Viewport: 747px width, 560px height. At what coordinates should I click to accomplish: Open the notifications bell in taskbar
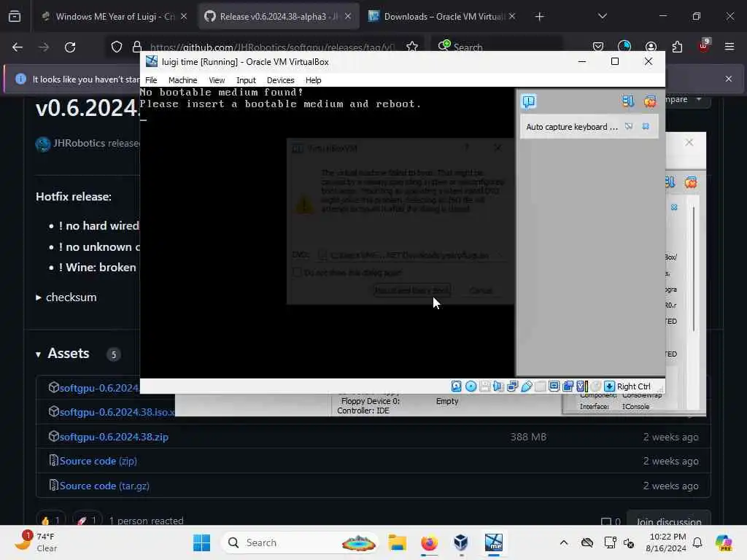click(x=697, y=542)
